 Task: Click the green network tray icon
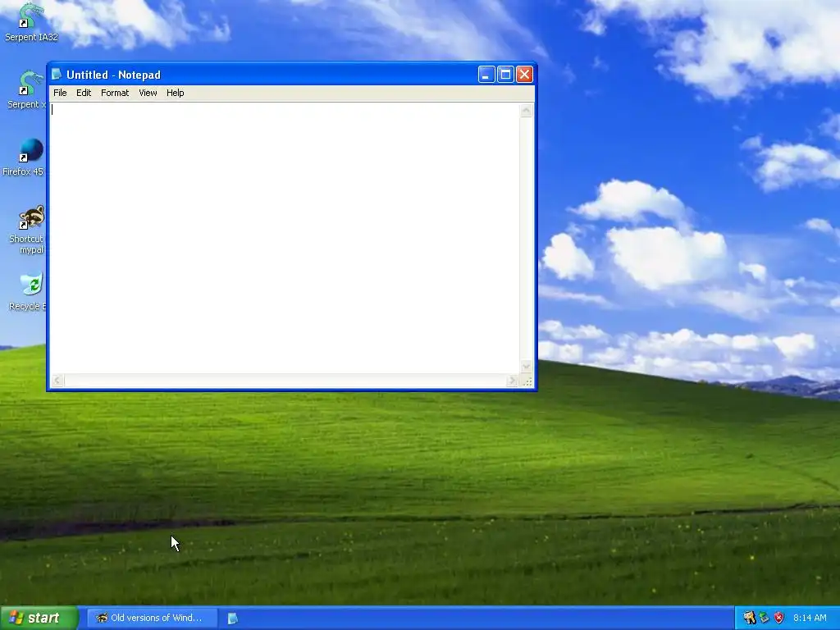click(x=764, y=618)
